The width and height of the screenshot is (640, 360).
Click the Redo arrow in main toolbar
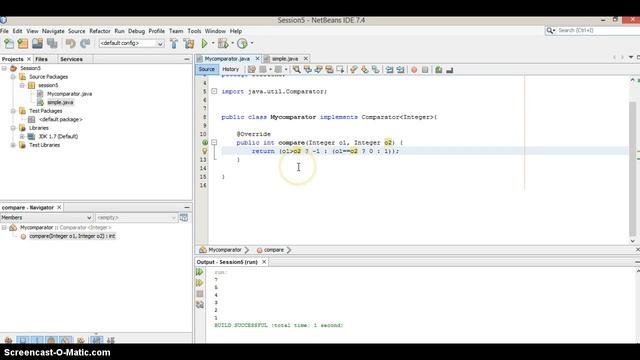click(85, 43)
